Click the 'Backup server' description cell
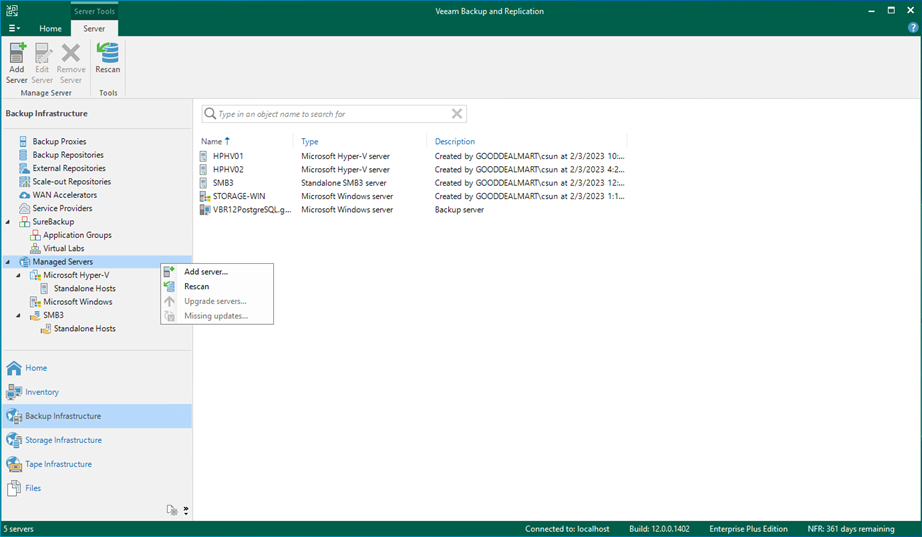 pyautogui.click(x=459, y=209)
